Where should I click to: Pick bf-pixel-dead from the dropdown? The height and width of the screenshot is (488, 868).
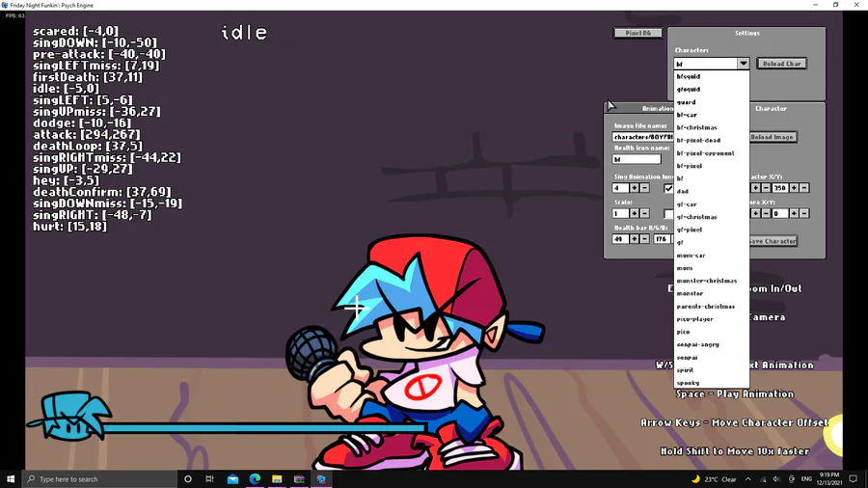(x=712, y=140)
